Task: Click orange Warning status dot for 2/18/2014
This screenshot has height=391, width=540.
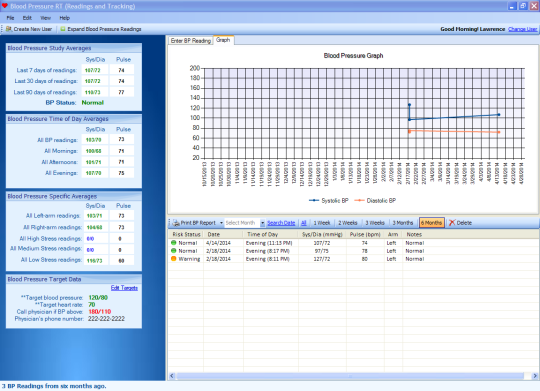Action: [x=174, y=259]
